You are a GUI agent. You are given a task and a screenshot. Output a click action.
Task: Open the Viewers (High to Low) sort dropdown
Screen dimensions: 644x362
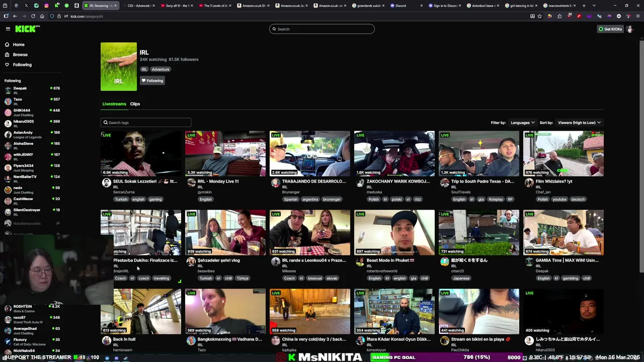579,123
